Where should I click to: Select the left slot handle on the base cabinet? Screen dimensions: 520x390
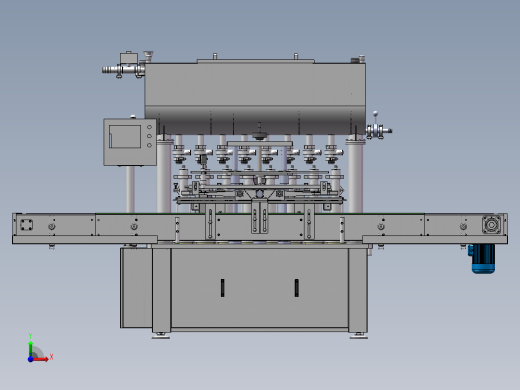[x=222, y=288]
